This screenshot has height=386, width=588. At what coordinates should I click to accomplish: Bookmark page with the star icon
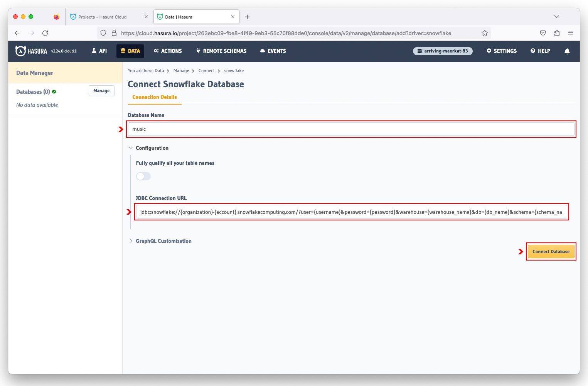pos(484,33)
